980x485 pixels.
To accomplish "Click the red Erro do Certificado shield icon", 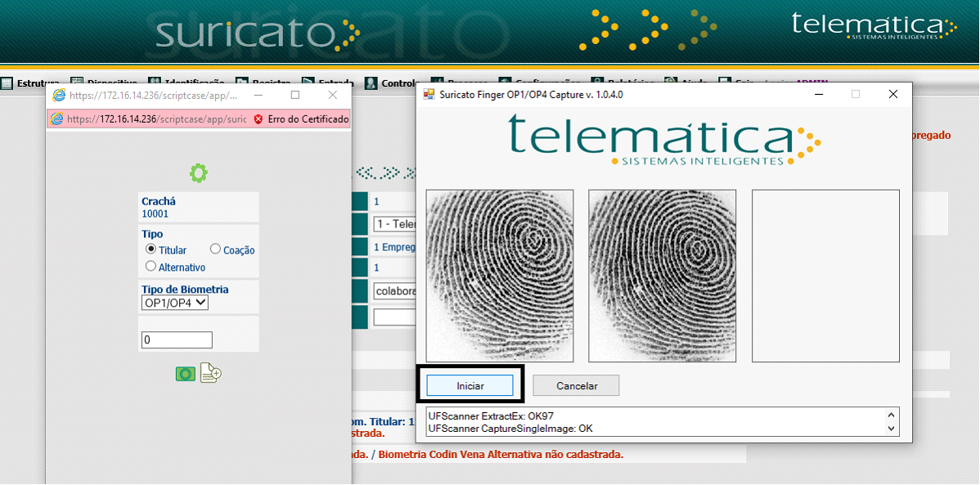I will [x=258, y=119].
